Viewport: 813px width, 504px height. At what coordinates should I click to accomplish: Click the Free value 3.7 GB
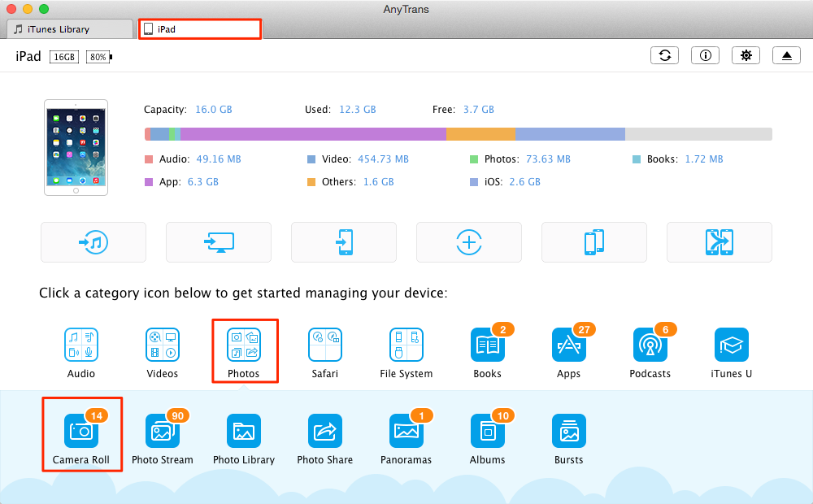tap(479, 110)
